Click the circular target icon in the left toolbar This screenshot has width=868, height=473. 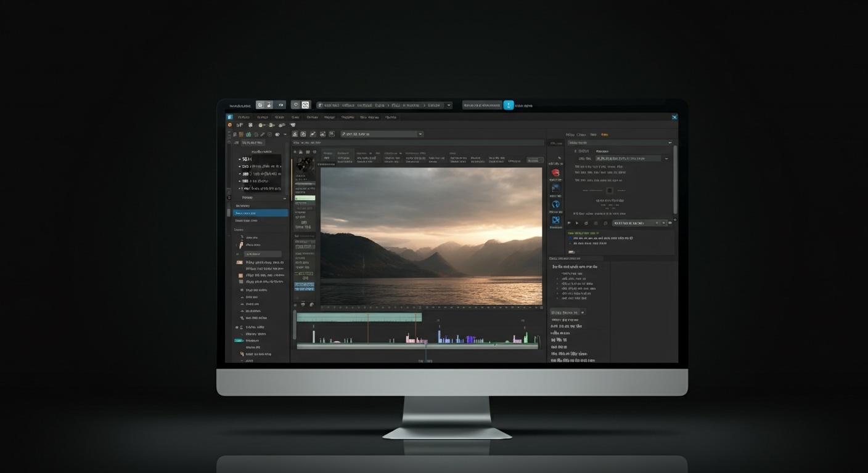pos(269,134)
